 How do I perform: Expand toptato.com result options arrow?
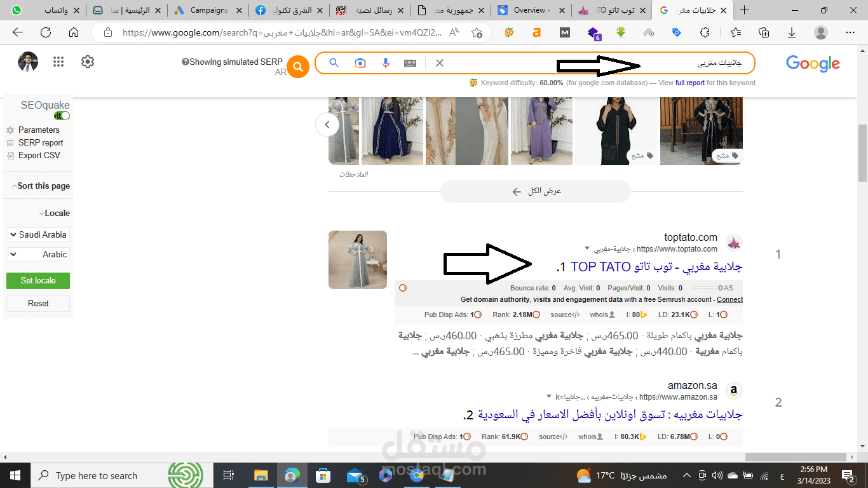click(586, 248)
